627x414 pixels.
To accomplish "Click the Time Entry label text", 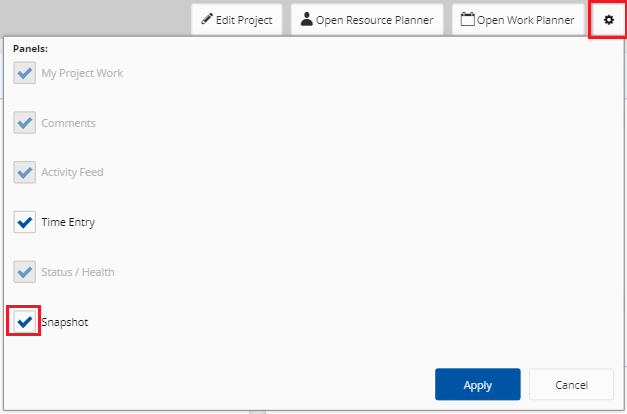I will 68,222.
